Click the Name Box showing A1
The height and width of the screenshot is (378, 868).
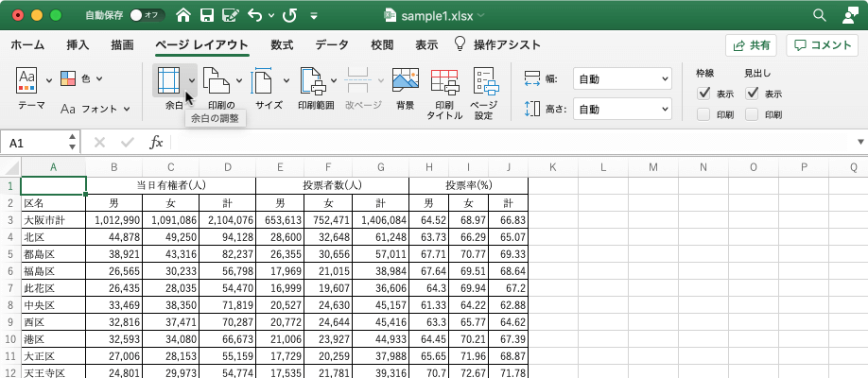pos(34,143)
